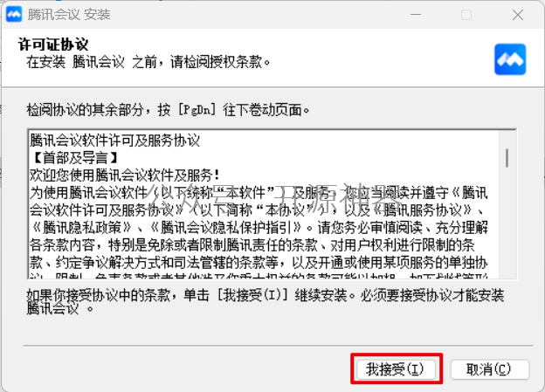545x392 pixels.
Task: Click the greyed-out maximize button in title bar
Action: click(466, 15)
